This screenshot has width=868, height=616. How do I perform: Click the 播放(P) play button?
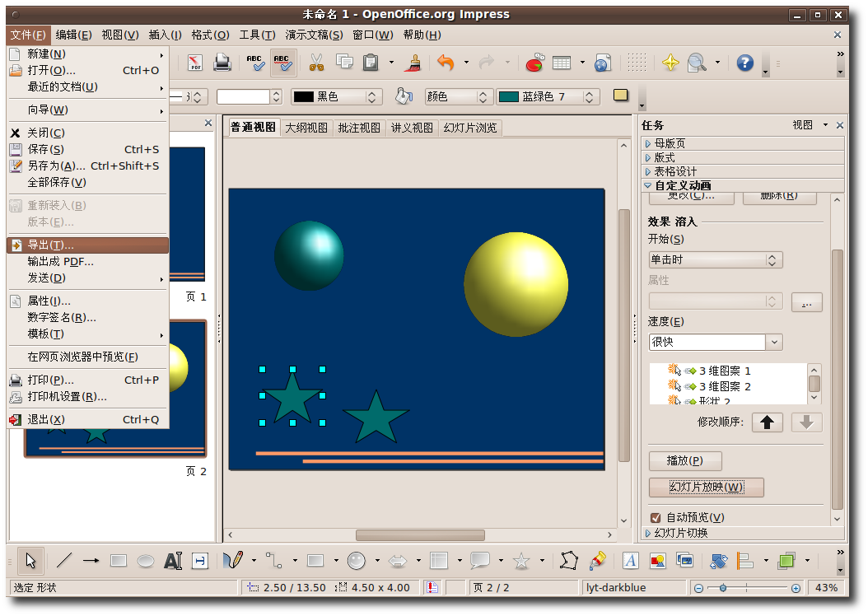tap(685, 460)
